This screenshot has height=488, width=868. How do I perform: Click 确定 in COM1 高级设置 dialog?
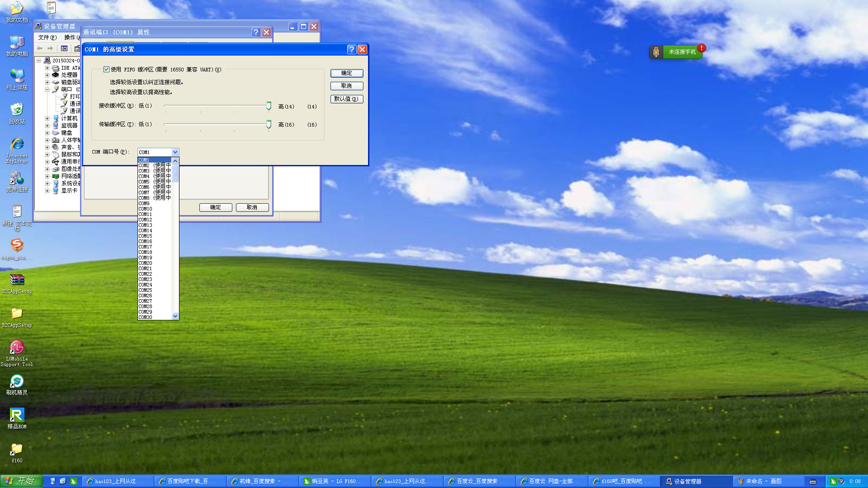tap(347, 73)
